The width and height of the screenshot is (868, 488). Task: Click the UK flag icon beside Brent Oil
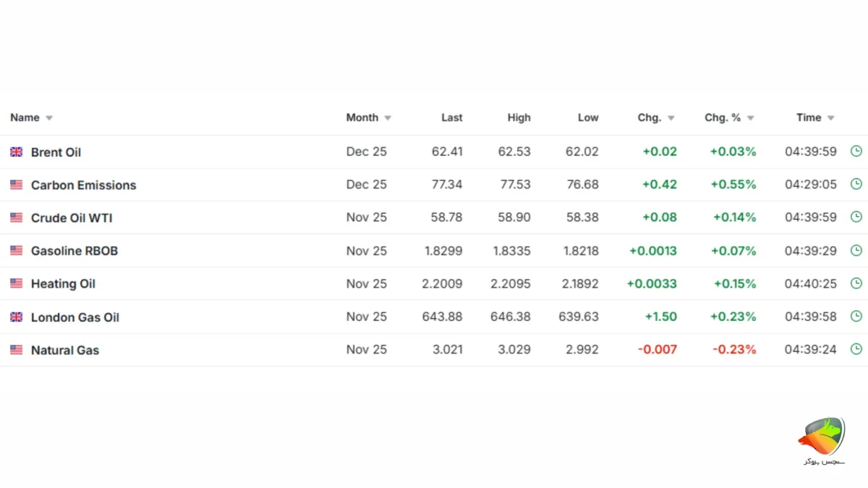[x=16, y=152]
